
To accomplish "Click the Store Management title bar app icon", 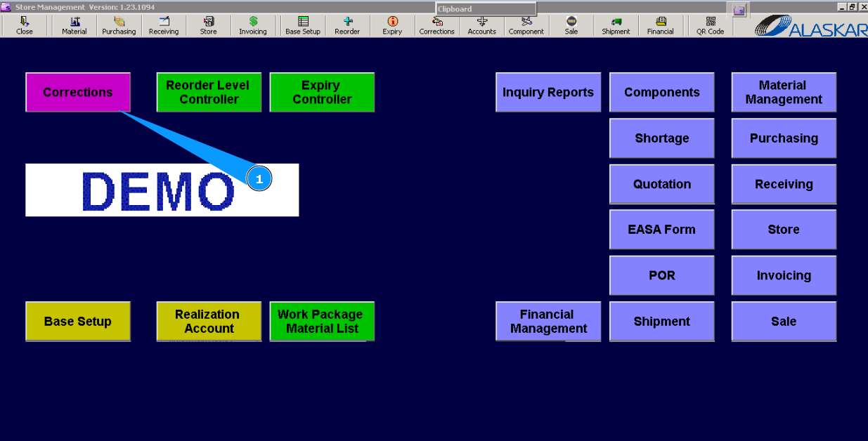I will click(x=6, y=6).
